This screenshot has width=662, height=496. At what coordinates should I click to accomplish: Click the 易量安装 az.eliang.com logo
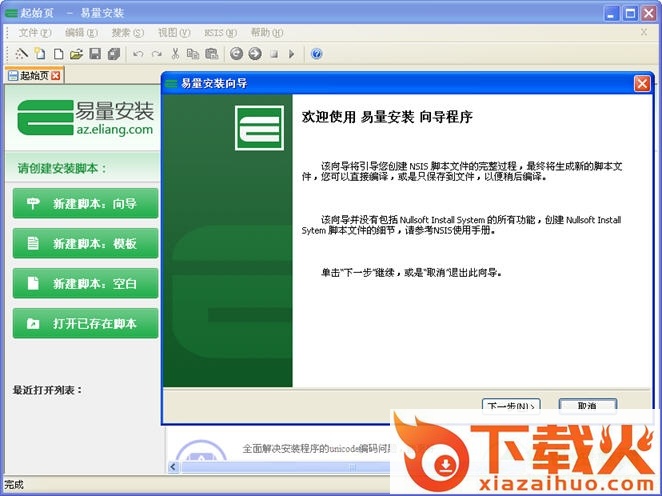85,117
